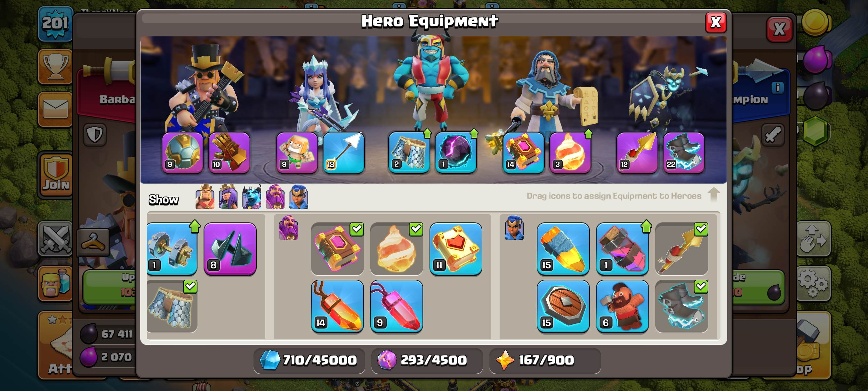This screenshot has height=391, width=868.
Task: Show only Barbarian King equipment
Action: point(205,197)
